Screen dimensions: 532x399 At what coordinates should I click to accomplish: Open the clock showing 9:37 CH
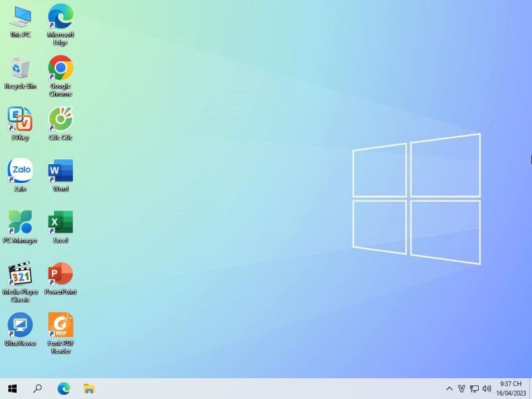point(511,389)
